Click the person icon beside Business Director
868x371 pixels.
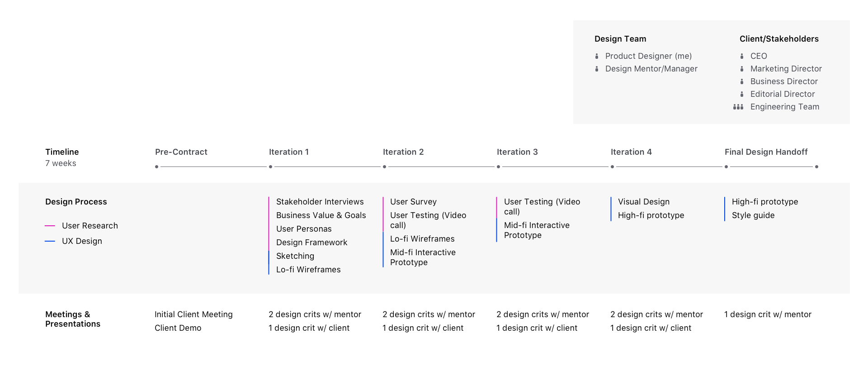[x=742, y=81]
